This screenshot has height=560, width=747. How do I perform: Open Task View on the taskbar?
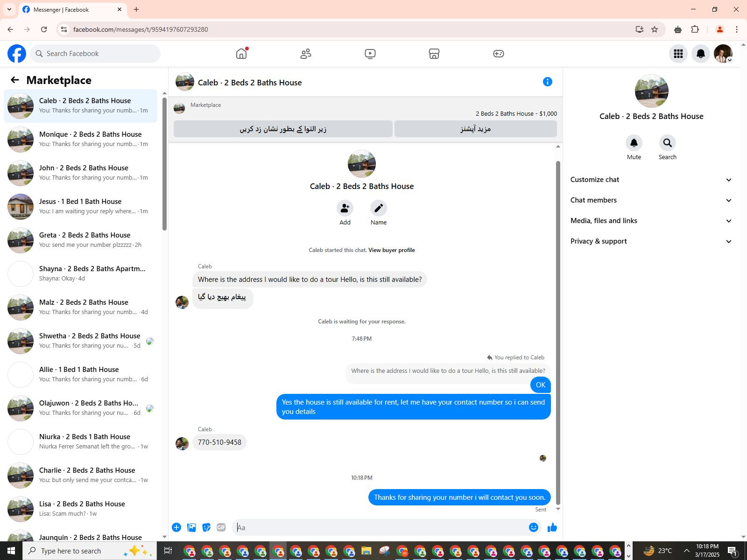click(168, 551)
